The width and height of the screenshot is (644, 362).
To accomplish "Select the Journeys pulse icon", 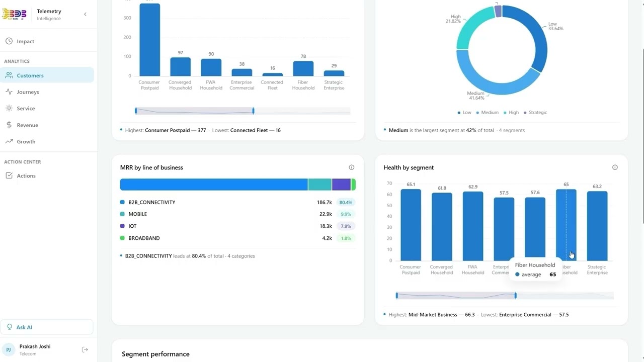I will tap(9, 92).
